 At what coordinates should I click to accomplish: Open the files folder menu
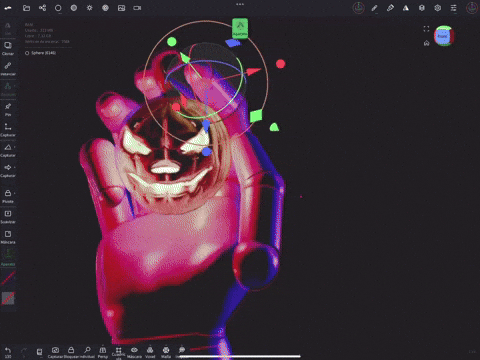26,8
